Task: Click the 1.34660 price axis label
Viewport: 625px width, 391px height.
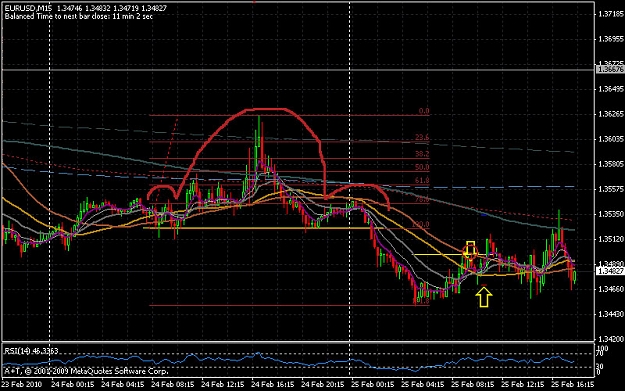Action: pos(611,289)
